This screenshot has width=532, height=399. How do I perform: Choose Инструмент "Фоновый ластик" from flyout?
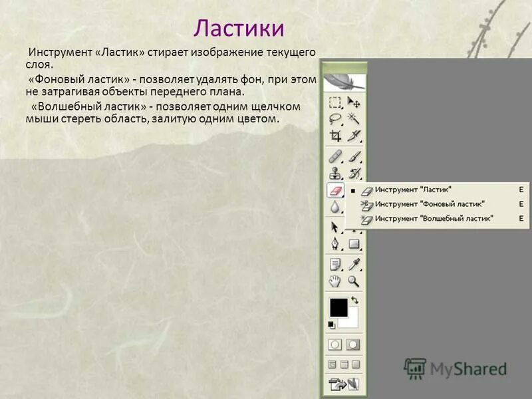point(437,204)
